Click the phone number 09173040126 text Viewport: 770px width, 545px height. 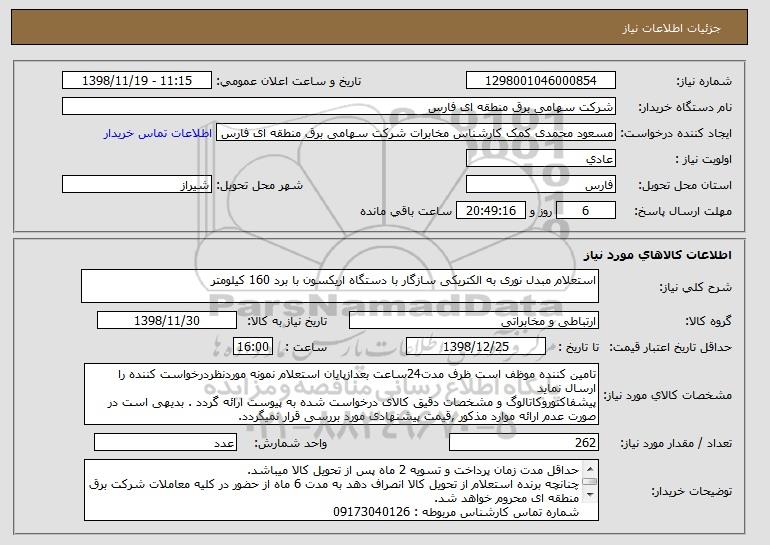pyautogui.click(x=371, y=512)
